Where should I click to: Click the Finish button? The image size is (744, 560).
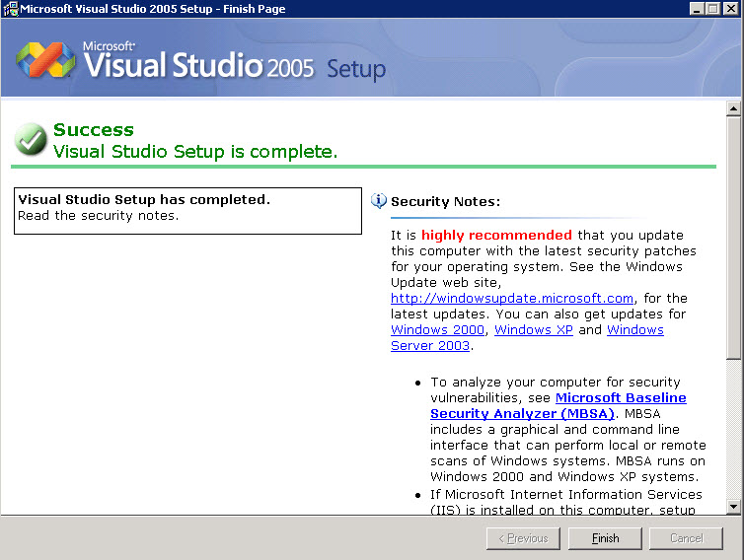coord(605,538)
